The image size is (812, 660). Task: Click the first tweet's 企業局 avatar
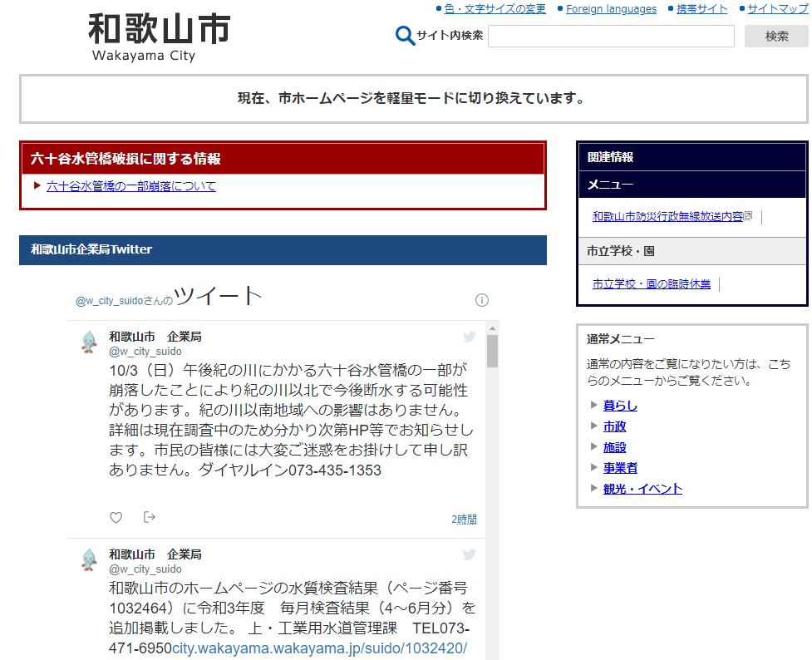point(89,342)
